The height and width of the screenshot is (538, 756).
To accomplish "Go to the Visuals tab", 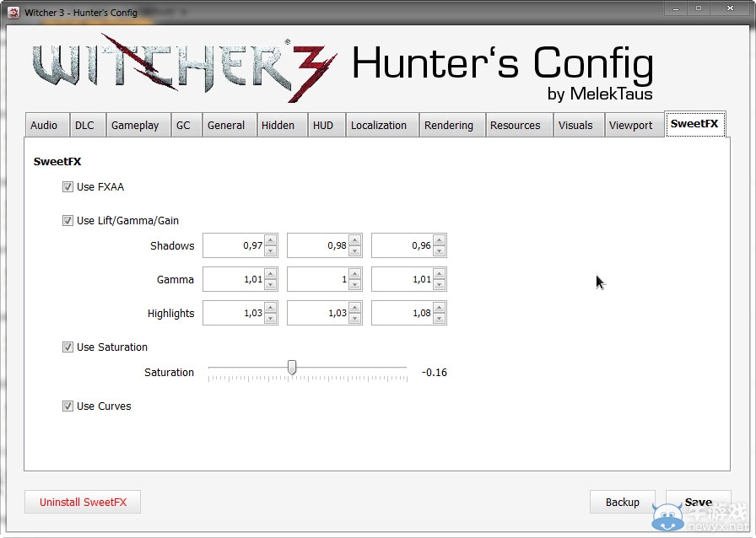I will (x=579, y=126).
